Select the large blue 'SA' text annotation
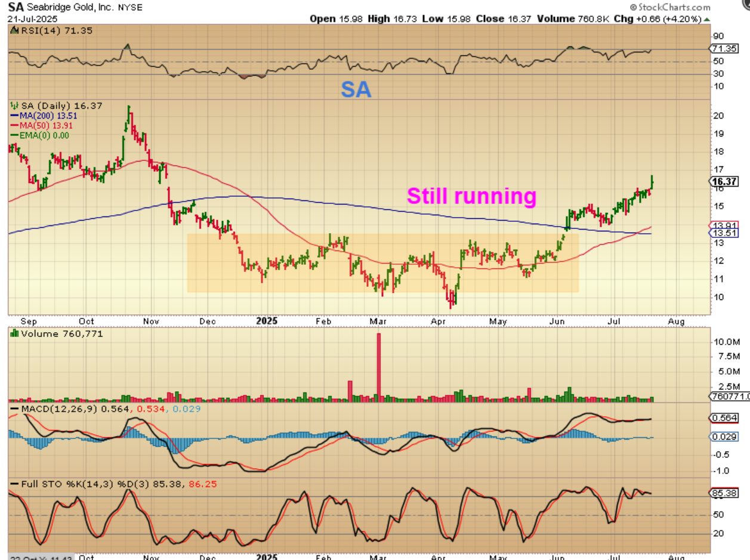This screenshot has width=750, height=560. pyautogui.click(x=356, y=90)
